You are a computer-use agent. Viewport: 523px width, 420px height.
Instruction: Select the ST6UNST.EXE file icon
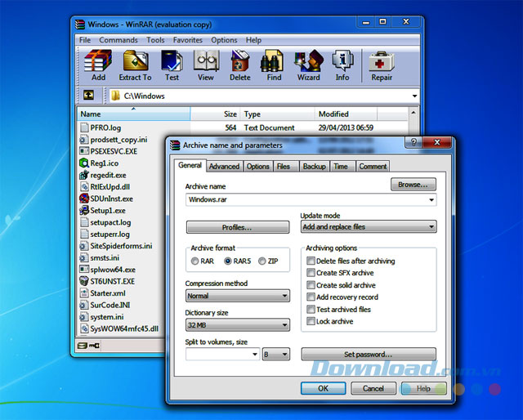(x=84, y=281)
